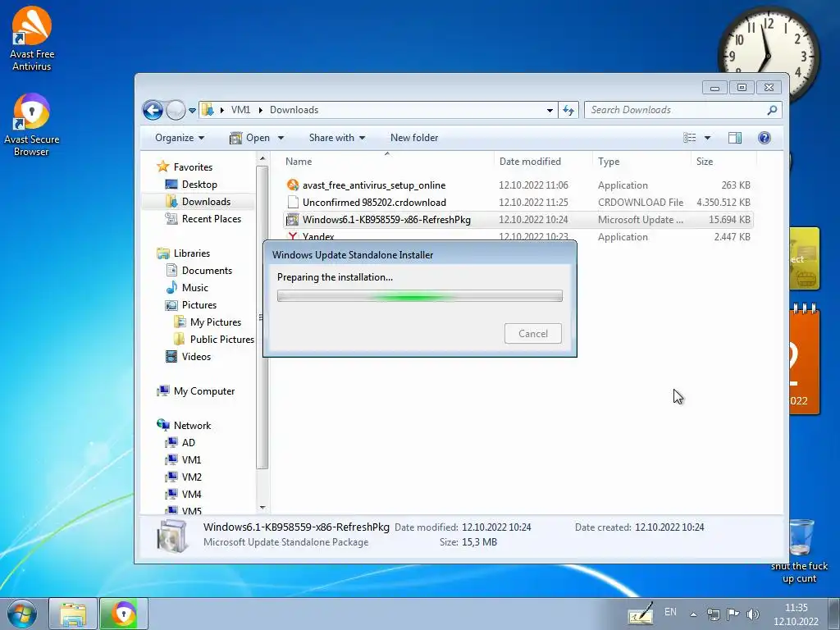This screenshot has height=630, width=840.
Task: Open Action Center flag tray icon
Action: (x=733, y=614)
